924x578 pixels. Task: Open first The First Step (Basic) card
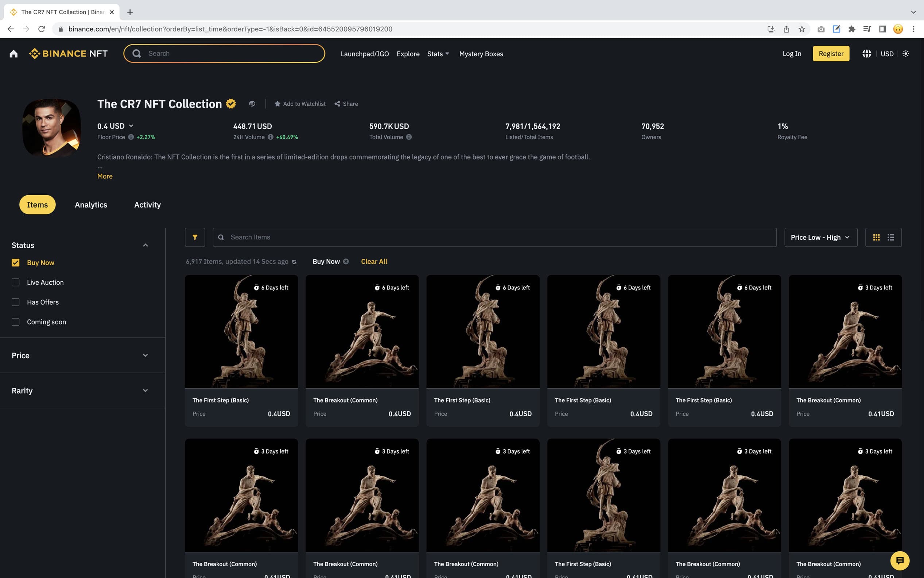[241, 351]
